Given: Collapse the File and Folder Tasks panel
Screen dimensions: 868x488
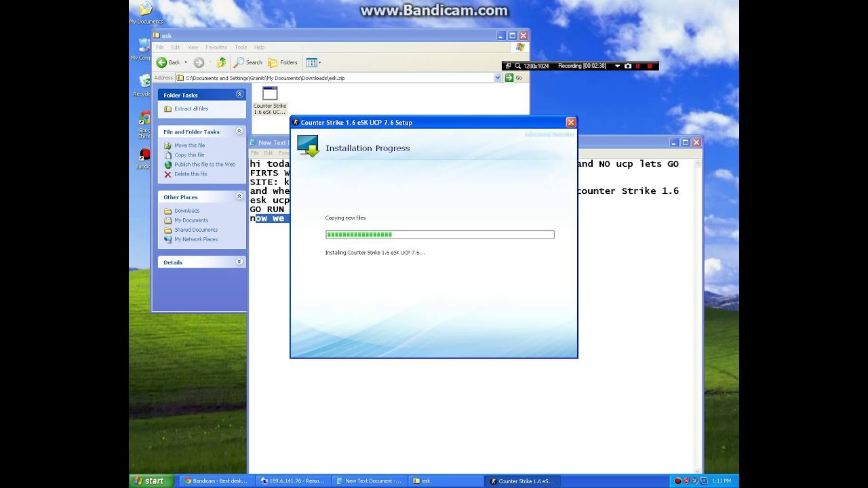Looking at the screenshot, I should tap(239, 131).
